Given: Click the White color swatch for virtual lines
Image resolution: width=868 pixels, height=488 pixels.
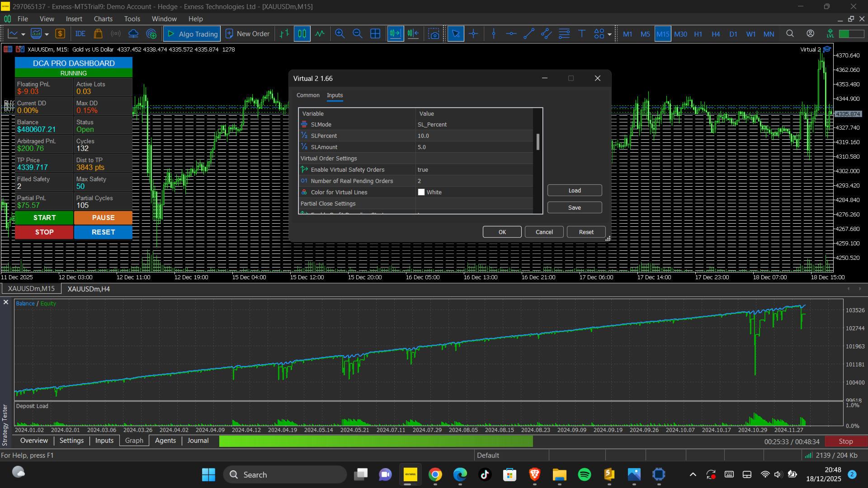Looking at the screenshot, I should coord(421,192).
